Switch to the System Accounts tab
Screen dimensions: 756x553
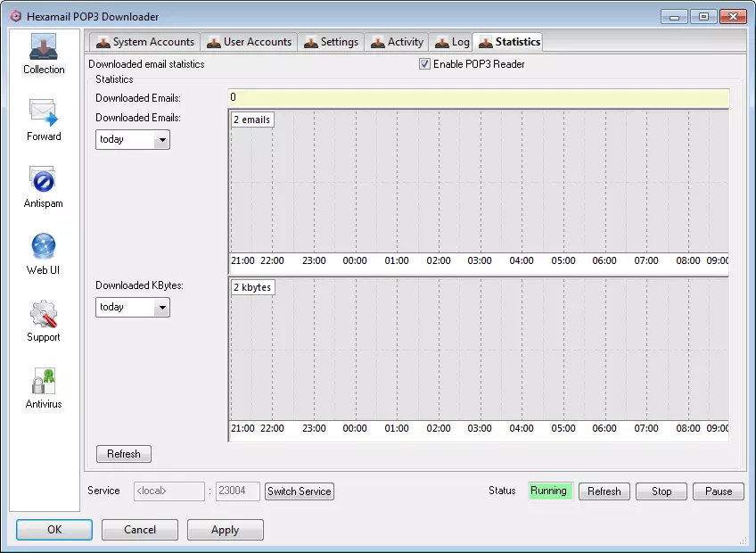[x=144, y=42]
